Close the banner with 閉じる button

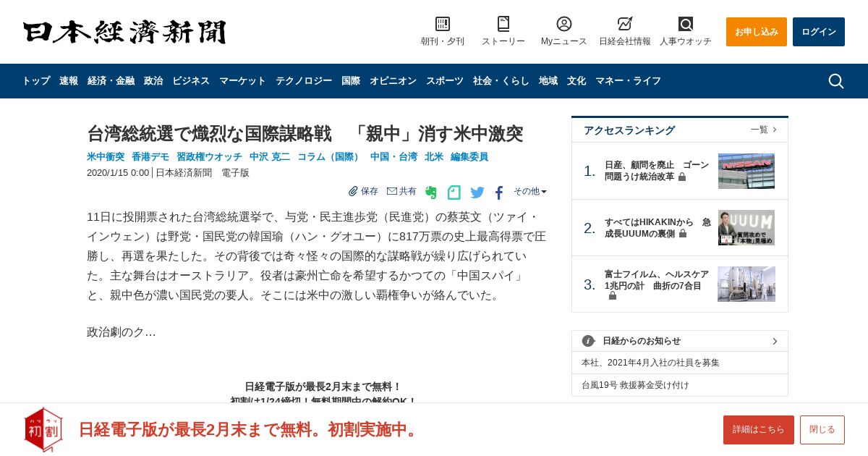coord(822,430)
